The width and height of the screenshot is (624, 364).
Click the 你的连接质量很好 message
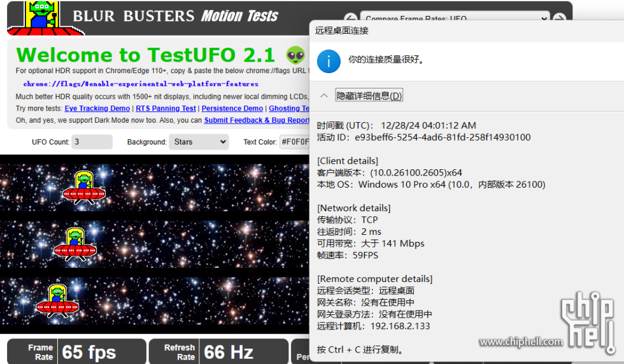[386, 60]
